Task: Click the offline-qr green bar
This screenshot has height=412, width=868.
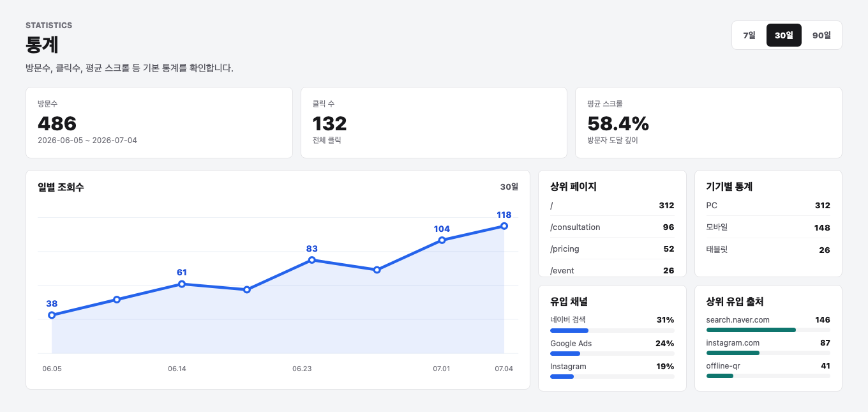Action: click(x=720, y=376)
